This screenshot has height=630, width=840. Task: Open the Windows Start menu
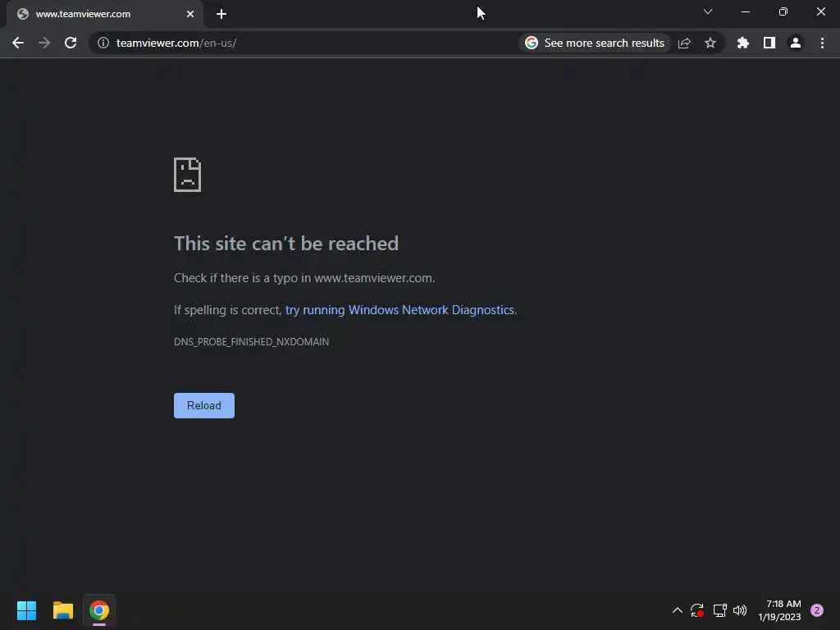pyautogui.click(x=27, y=610)
